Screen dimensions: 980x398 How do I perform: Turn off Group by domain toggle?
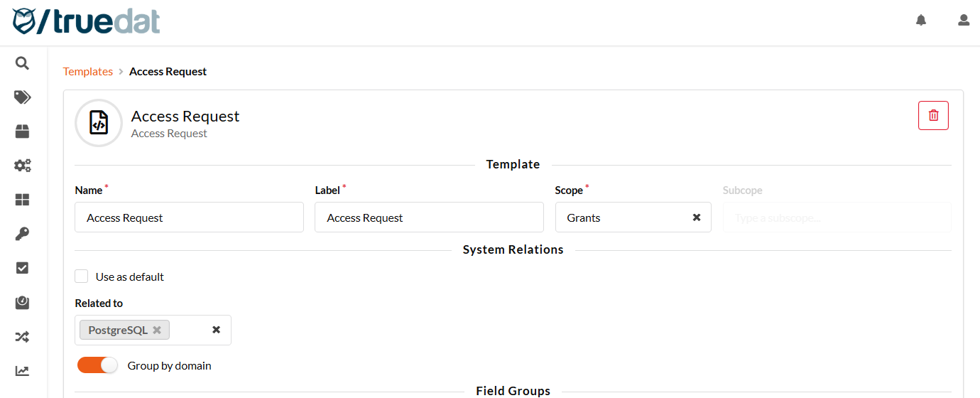click(97, 365)
